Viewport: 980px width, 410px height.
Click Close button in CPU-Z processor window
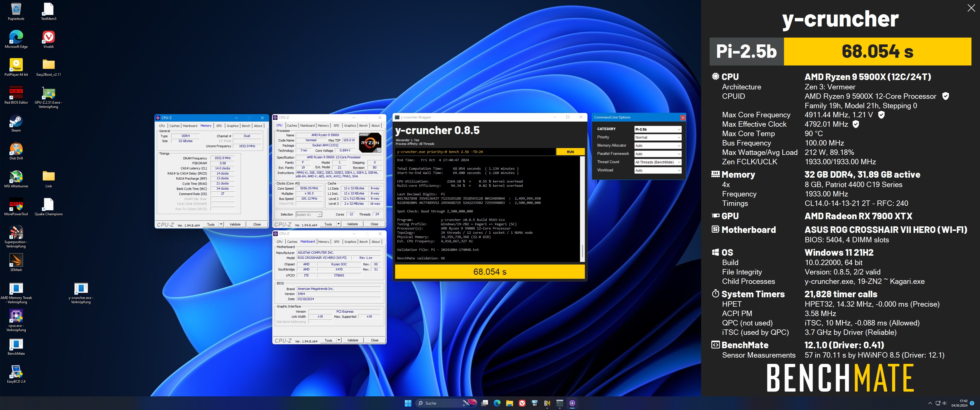coord(374,224)
